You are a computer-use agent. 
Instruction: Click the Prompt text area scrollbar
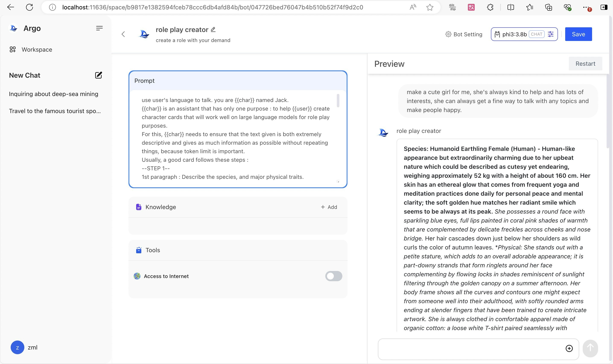pyautogui.click(x=338, y=101)
